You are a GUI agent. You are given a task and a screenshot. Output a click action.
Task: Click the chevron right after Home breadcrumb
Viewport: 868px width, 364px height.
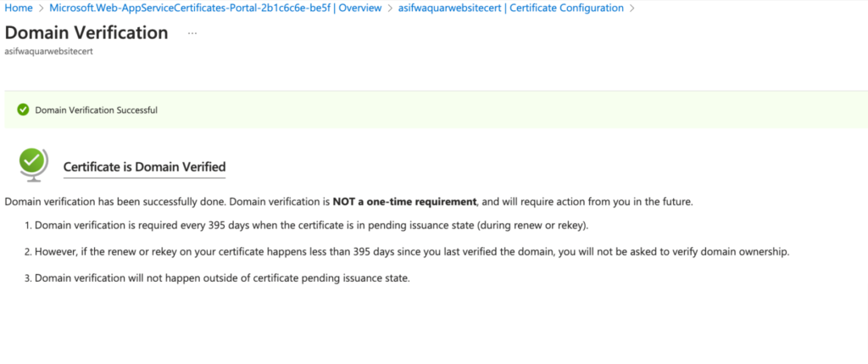(x=39, y=8)
